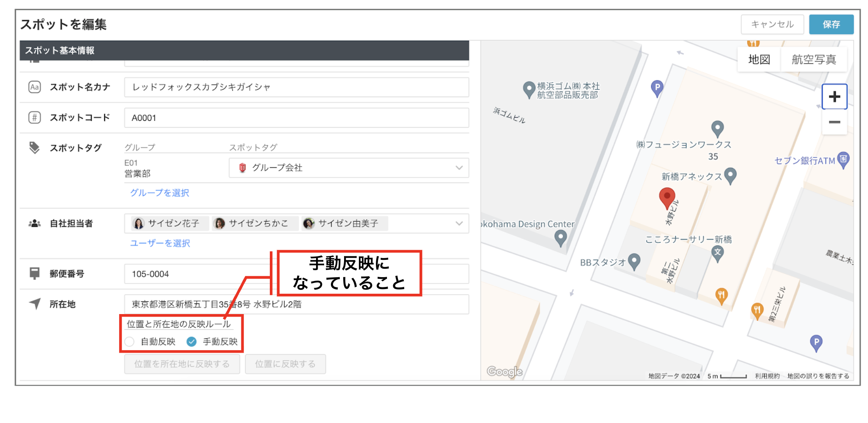Click the スポット基本情報 section header

(244, 50)
